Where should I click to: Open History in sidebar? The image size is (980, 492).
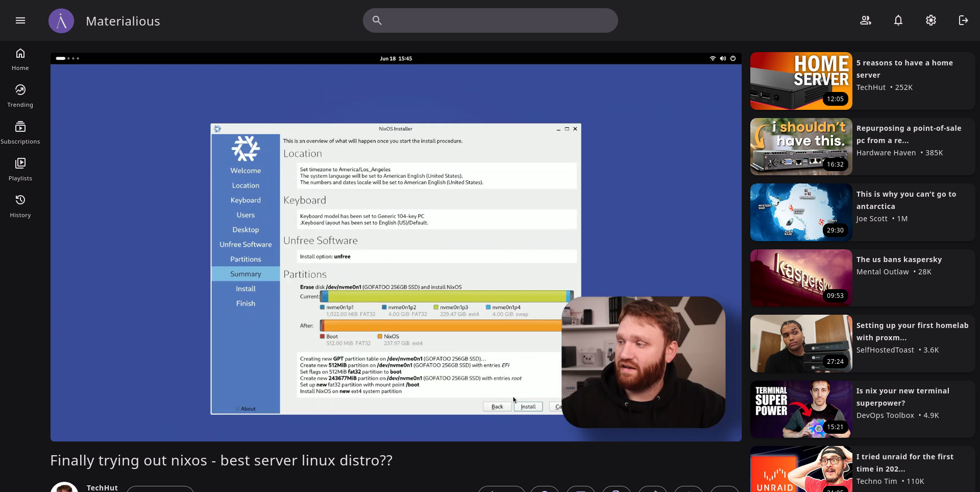pyautogui.click(x=20, y=206)
